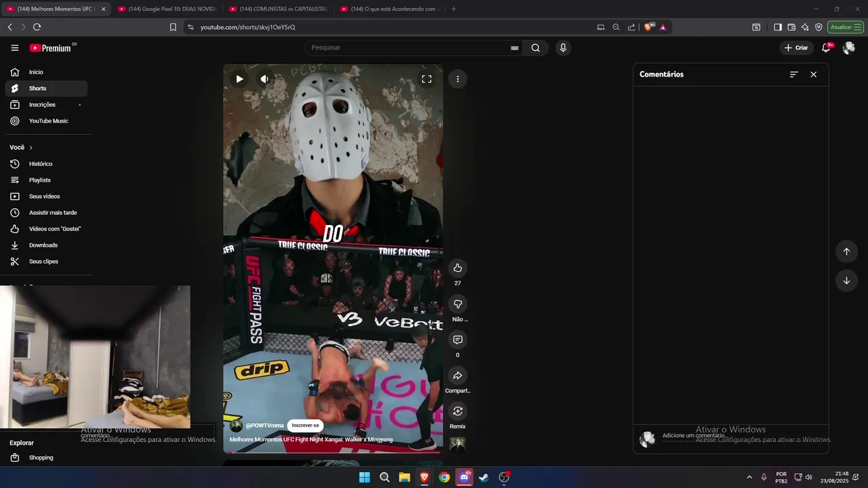Reload the current page
The width and height of the screenshot is (868, 488).
(x=37, y=27)
